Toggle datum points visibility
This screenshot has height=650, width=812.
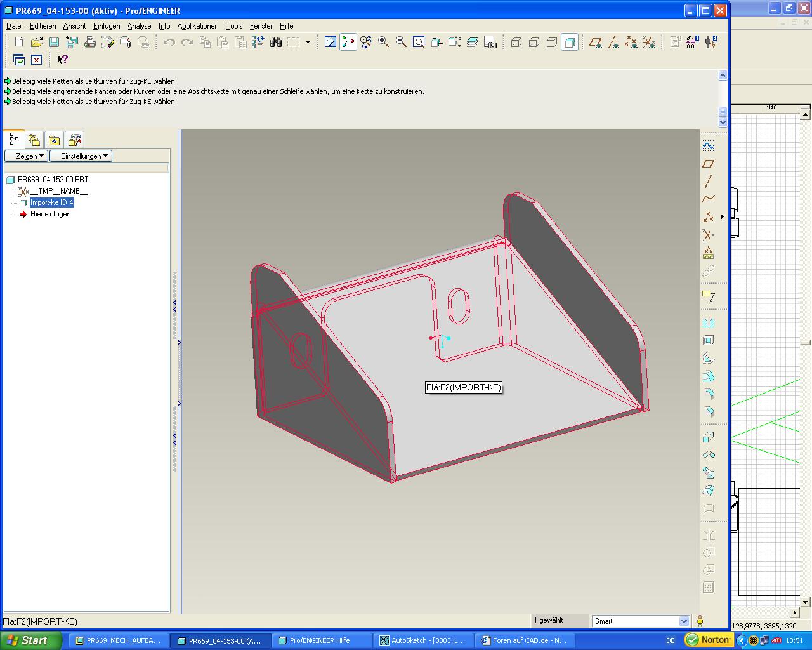(631, 42)
